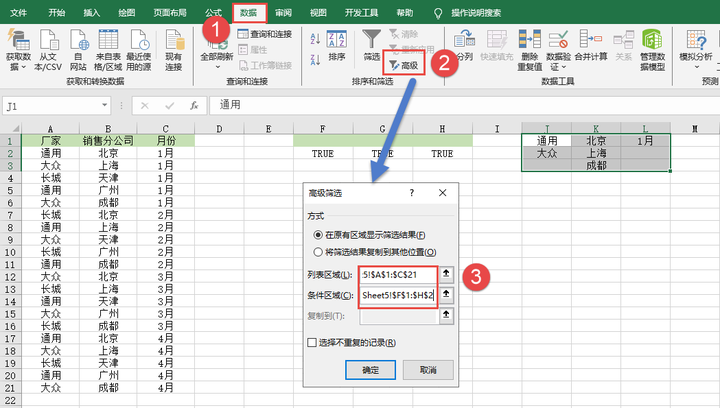The image size is (720, 408).
Task: Switch to the 公式 tab
Action: pyautogui.click(x=214, y=13)
